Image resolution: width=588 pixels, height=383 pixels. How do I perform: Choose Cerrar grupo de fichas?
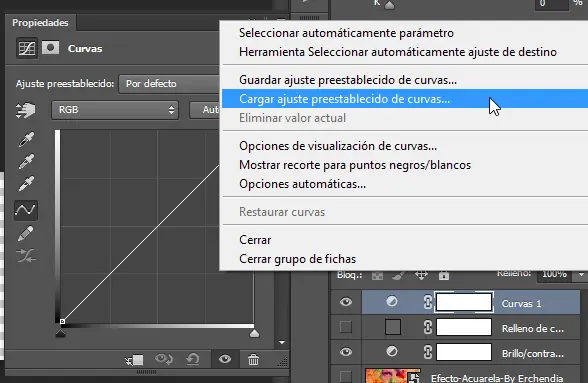point(297,259)
